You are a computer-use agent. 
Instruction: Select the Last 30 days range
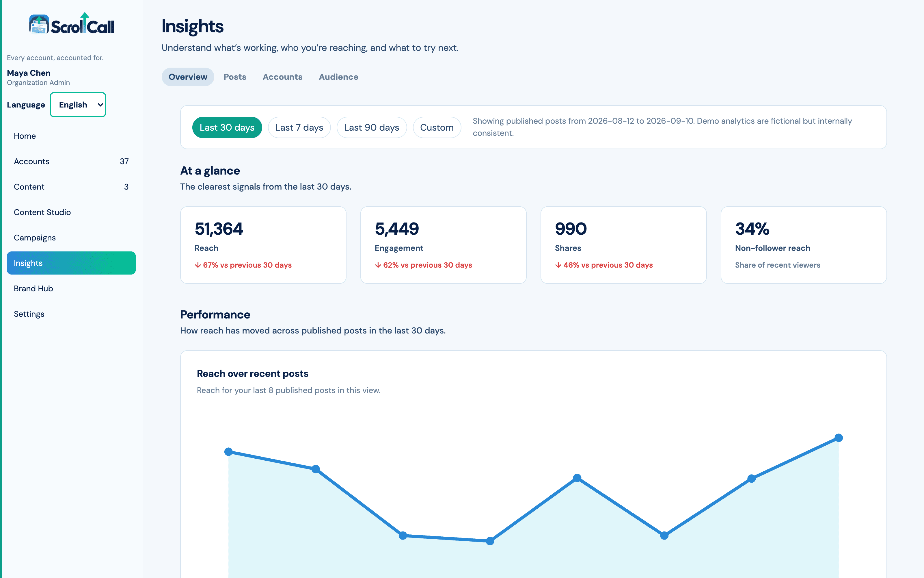[x=227, y=127]
